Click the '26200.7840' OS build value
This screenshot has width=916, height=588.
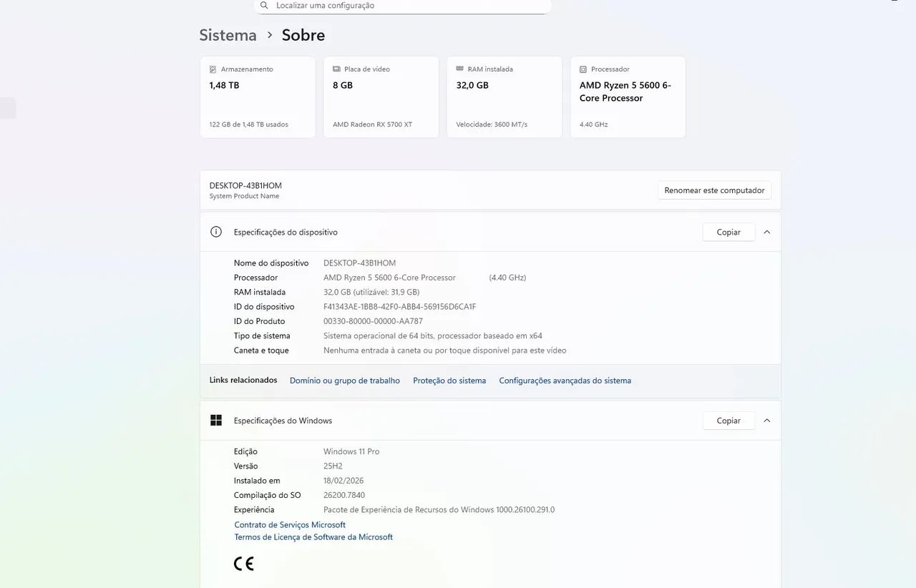tap(344, 495)
